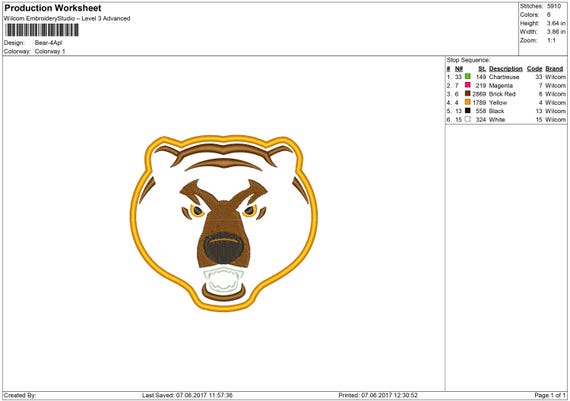
Task: Click the 'Colors:' label
Action: (x=529, y=15)
